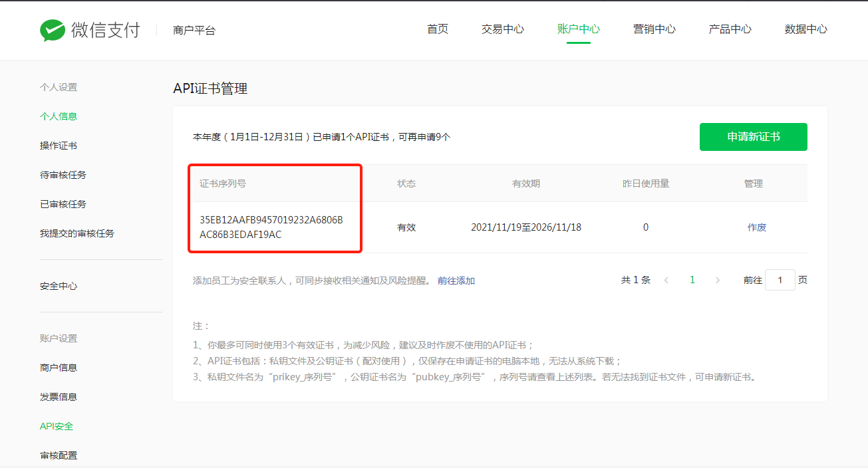This screenshot has width=868, height=468.
Task: Select page 1 in pagination
Action: point(692,280)
